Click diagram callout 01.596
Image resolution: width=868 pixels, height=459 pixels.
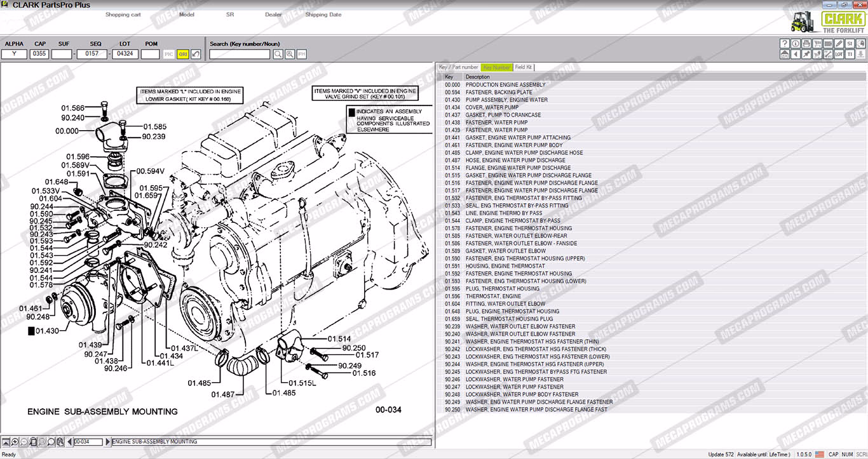tap(78, 156)
